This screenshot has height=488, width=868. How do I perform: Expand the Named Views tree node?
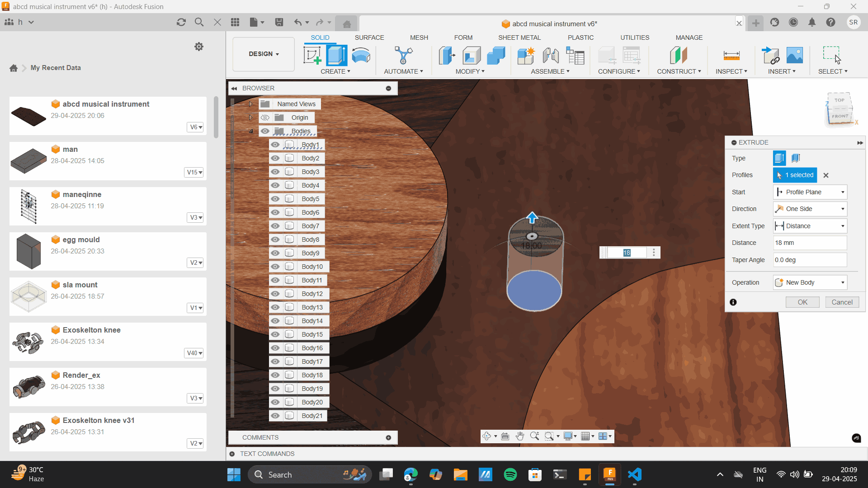[x=250, y=104]
